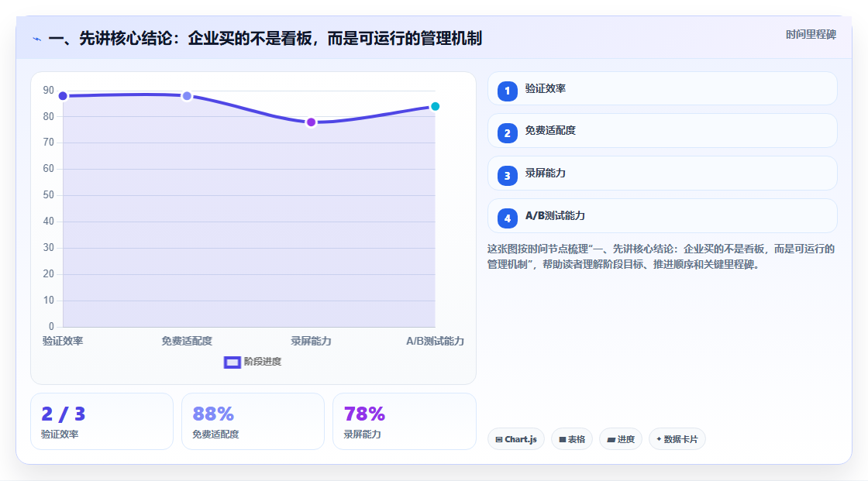
Task: Click the number 3 badge for 录屏能力
Action: [x=507, y=176]
